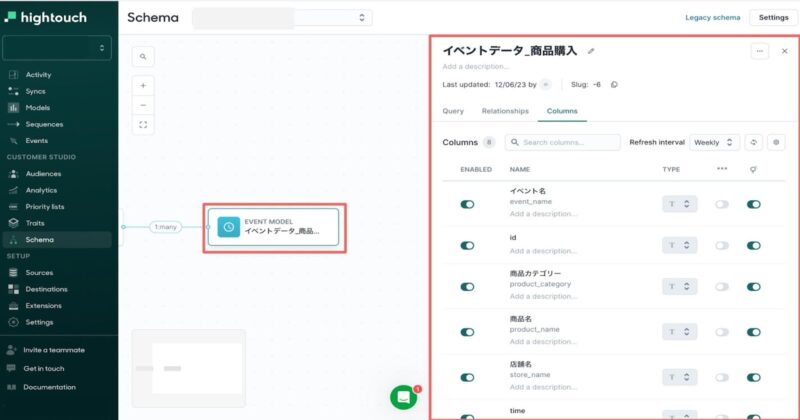The image size is (800, 420).
Task: Click the Settings gear icon in sidebar
Action: (13, 322)
